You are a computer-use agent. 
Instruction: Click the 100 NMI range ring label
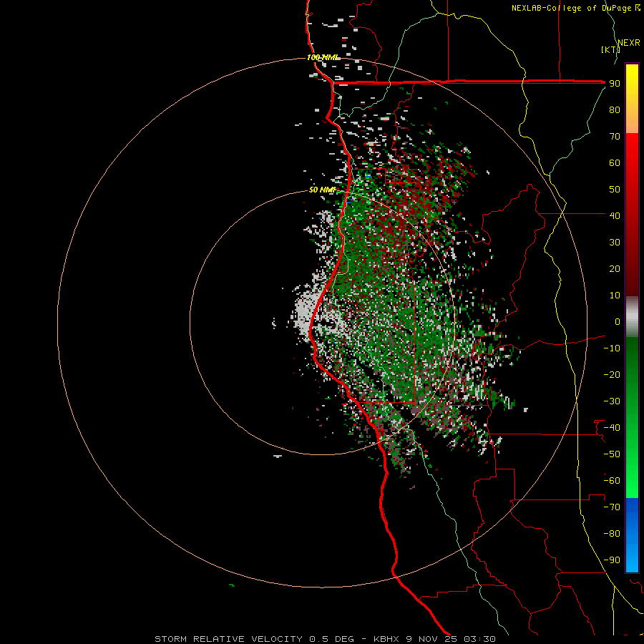pyautogui.click(x=323, y=57)
